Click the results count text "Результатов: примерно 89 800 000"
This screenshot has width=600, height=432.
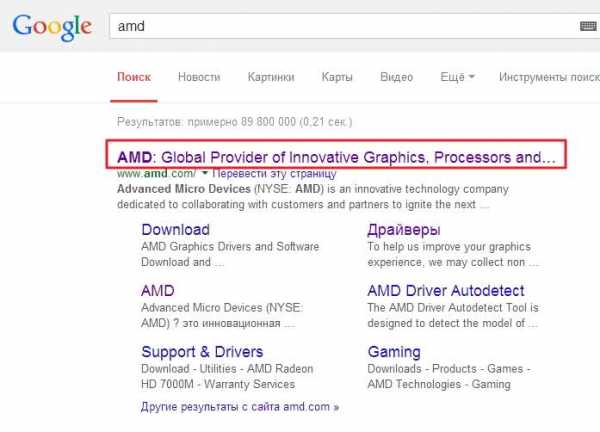click(206, 122)
